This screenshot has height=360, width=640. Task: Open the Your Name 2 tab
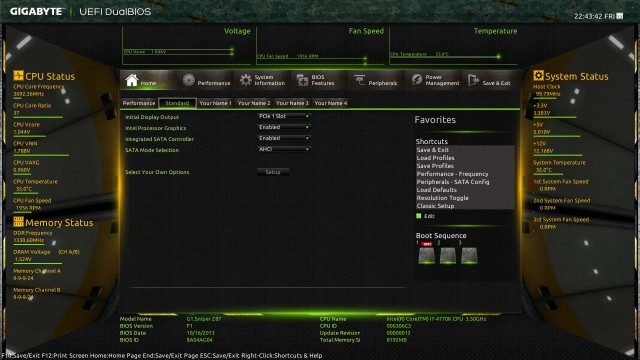254,103
